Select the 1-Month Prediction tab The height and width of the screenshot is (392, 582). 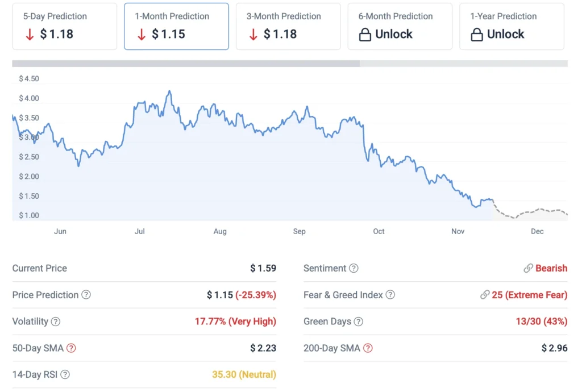click(x=176, y=26)
